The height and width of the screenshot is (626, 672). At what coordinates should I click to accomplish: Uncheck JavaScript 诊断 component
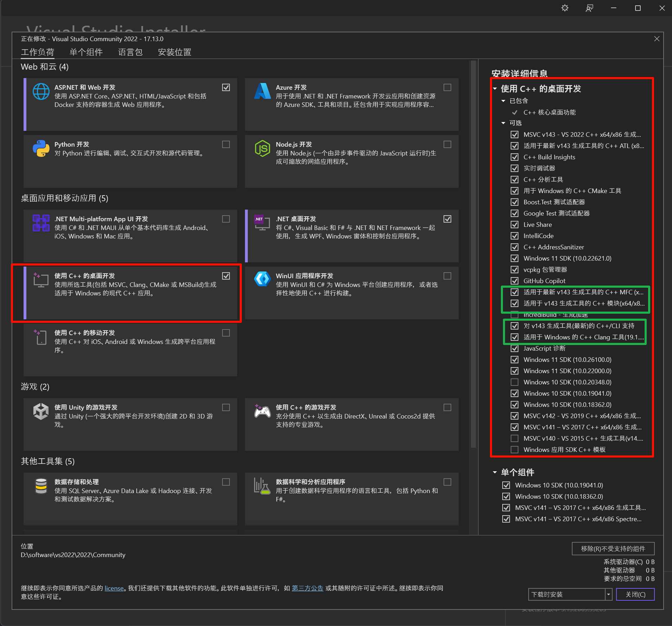(x=515, y=348)
